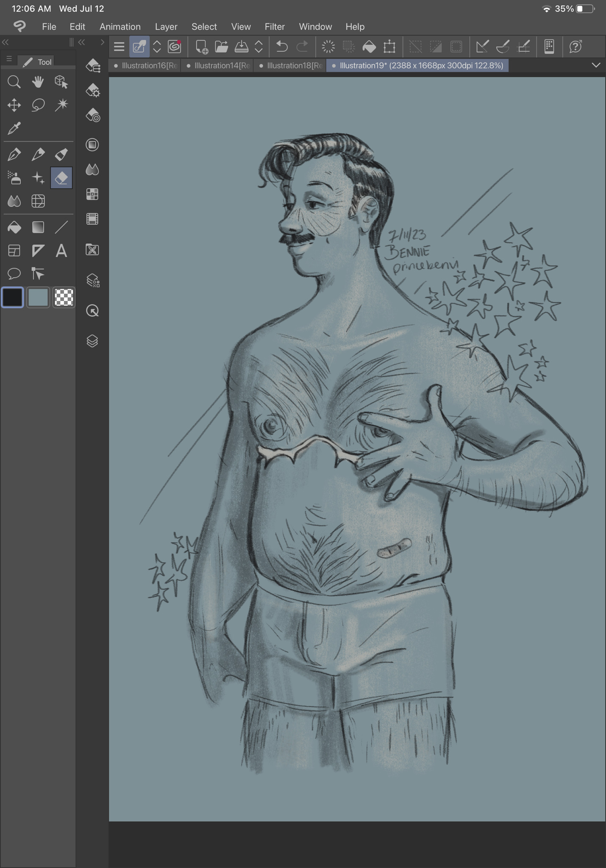606x868 pixels.
Task: Select the black main color swatch
Action: coord(13,298)
